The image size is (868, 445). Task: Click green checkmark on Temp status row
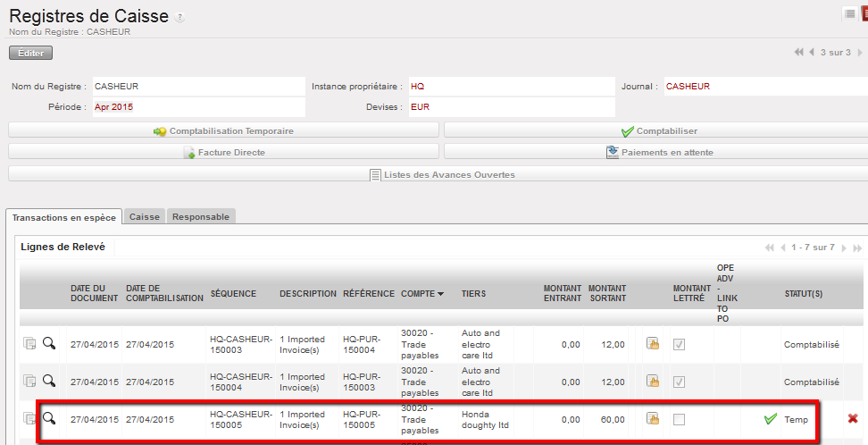pos(771,419)
